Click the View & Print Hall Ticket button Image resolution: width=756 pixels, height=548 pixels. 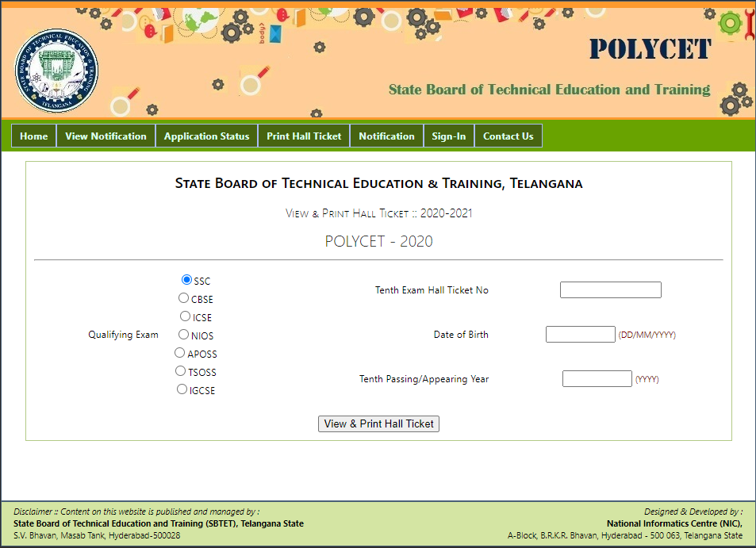[x=378, y=423]
